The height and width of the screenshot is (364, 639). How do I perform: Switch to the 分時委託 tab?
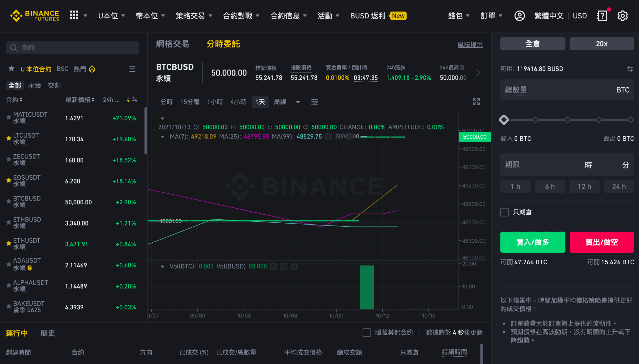tap(223, 44)
